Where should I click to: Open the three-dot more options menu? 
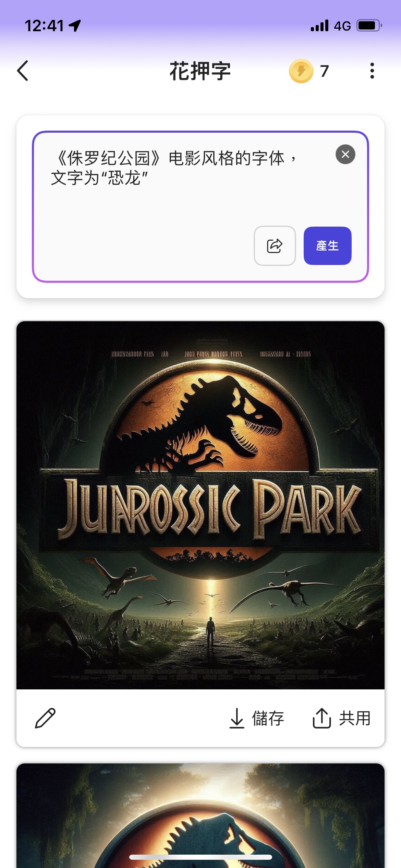372,71
